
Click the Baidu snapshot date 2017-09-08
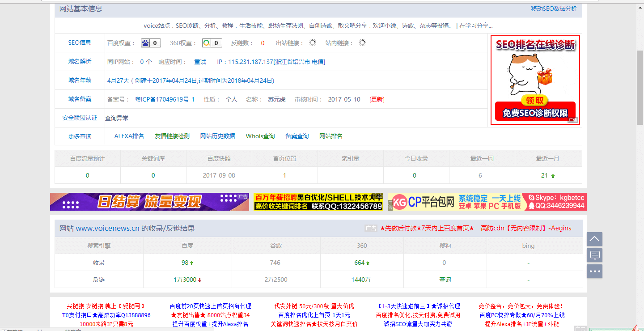[x=219, y=175]
